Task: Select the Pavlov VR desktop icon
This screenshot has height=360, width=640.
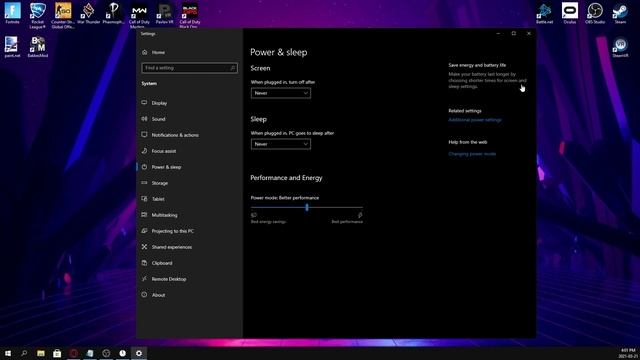Action: pyautogui.click(x=164, y=13)
